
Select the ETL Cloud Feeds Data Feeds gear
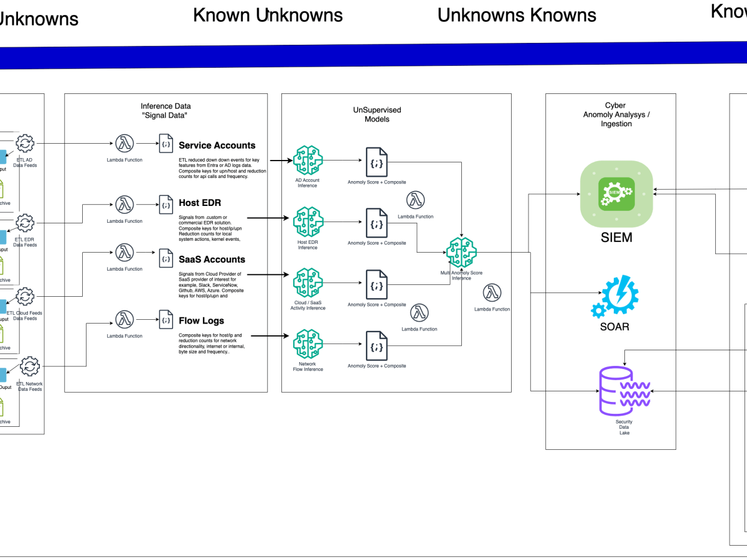tap(25, 297)
